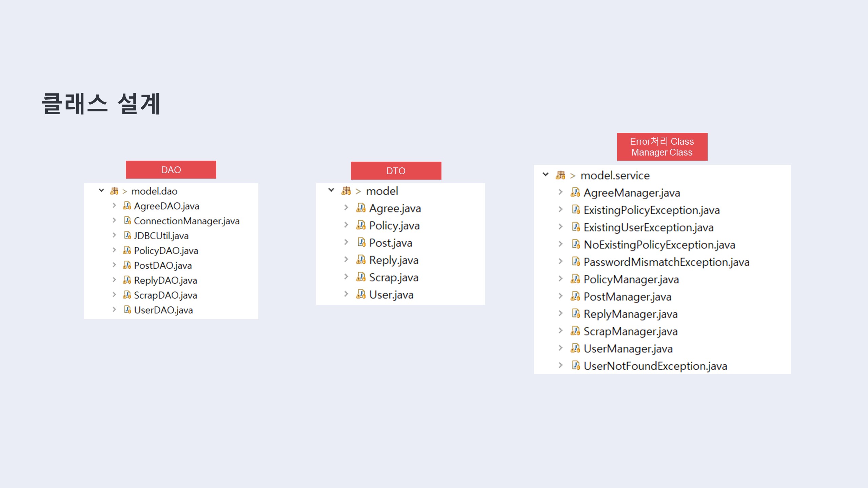
Task: Click the UserManager.java file icon
Action: (x=575, y=348)
